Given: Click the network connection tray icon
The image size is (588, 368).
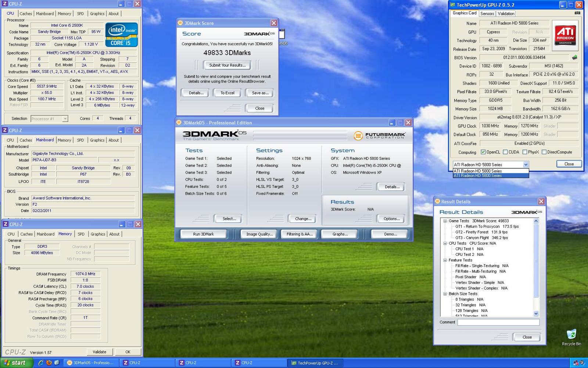Looking at the screenshot, I should [x=576, y=363].
